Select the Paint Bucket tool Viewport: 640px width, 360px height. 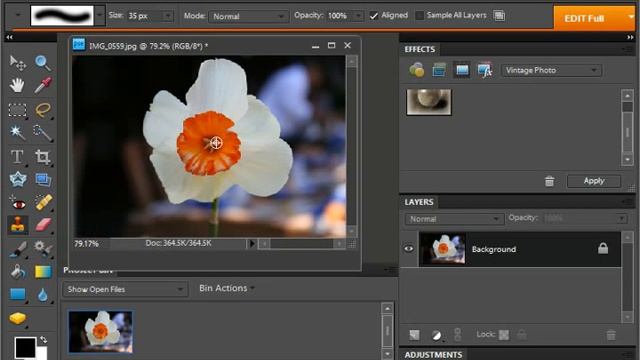coord(18,272)
